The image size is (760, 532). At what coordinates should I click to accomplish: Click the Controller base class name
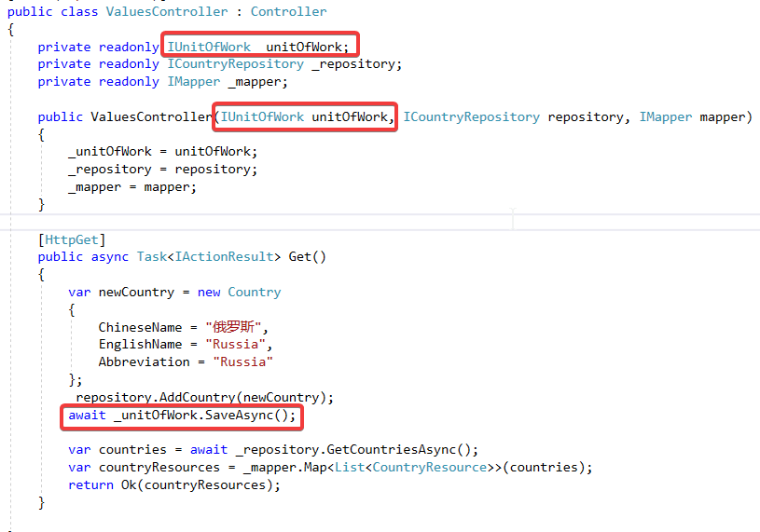pos(288,11)
